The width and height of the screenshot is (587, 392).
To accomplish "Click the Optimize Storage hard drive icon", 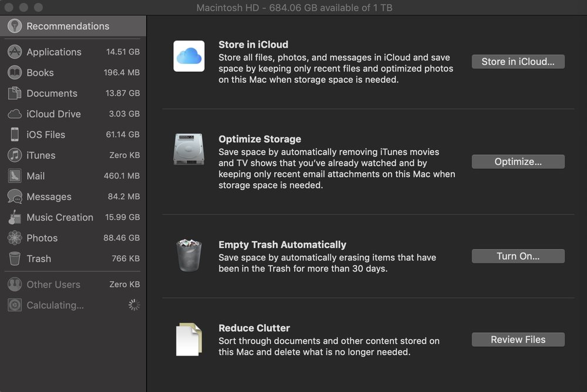I will click(x=188, y=149).
